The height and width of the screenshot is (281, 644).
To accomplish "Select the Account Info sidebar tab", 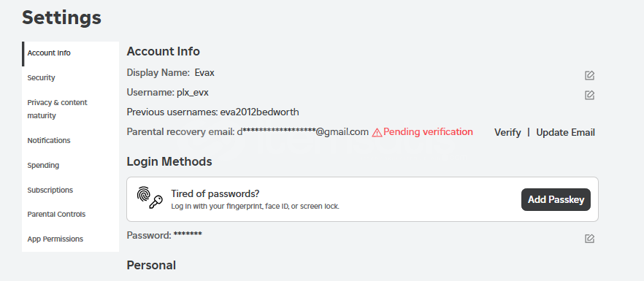I will point(70,53).
